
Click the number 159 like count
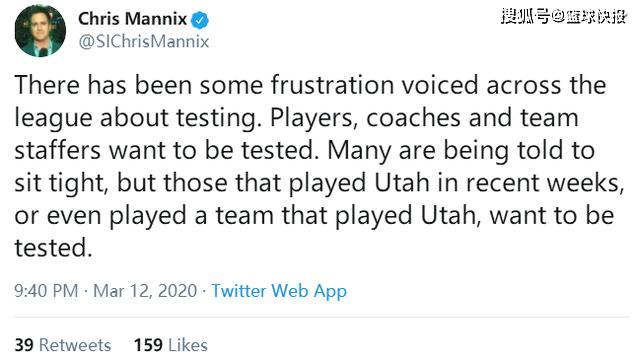click(149, 345)
